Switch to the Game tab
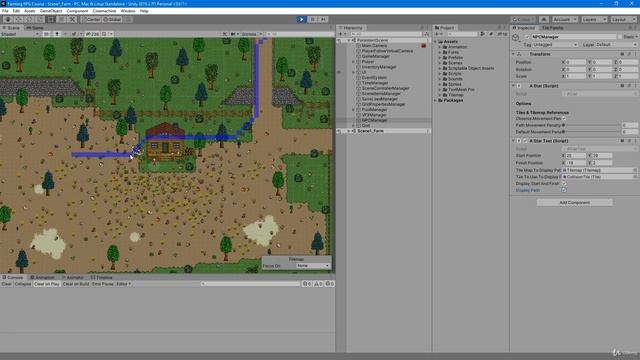640x360 pixels. pyautogui.click(x=35, y=28)
